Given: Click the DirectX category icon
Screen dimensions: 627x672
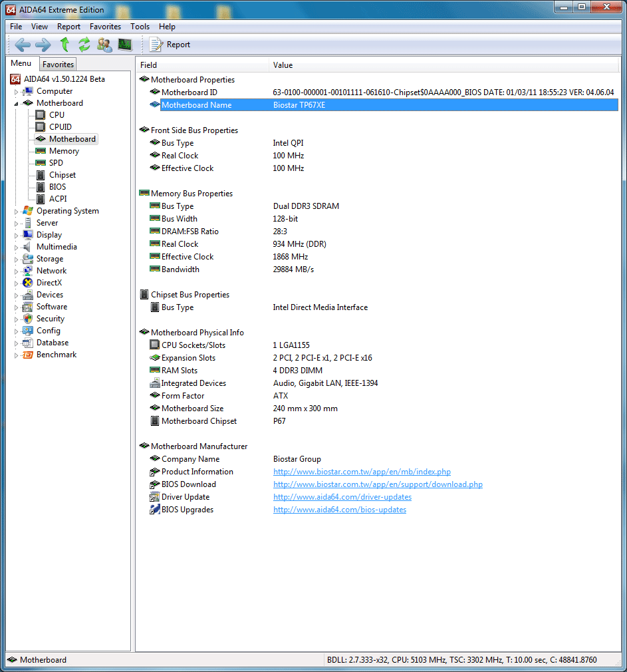Looking at the screenshot, I should click(28, 283).
